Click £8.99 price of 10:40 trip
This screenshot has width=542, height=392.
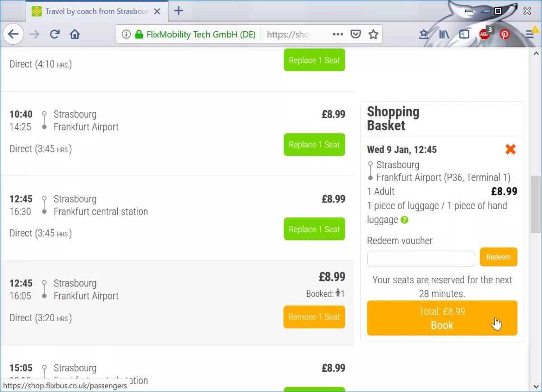(x=333, y=115)
